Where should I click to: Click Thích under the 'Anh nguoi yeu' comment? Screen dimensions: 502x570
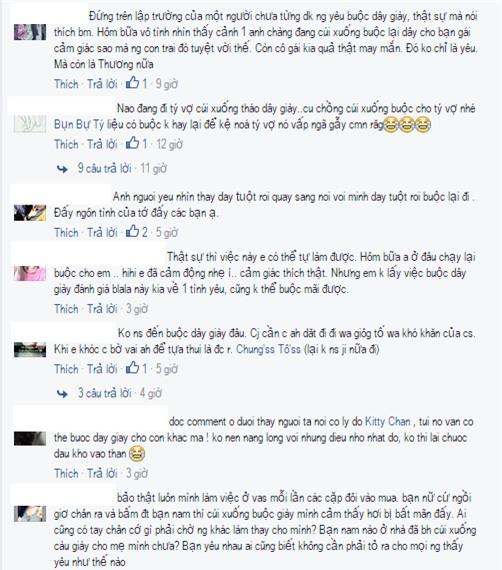[66, 232]
